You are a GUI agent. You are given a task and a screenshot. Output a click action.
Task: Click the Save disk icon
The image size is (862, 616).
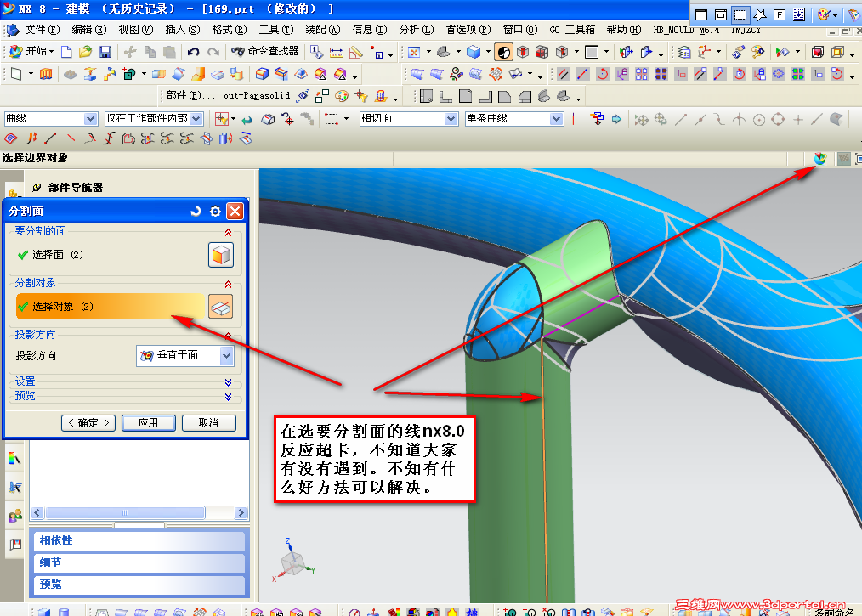105,52
